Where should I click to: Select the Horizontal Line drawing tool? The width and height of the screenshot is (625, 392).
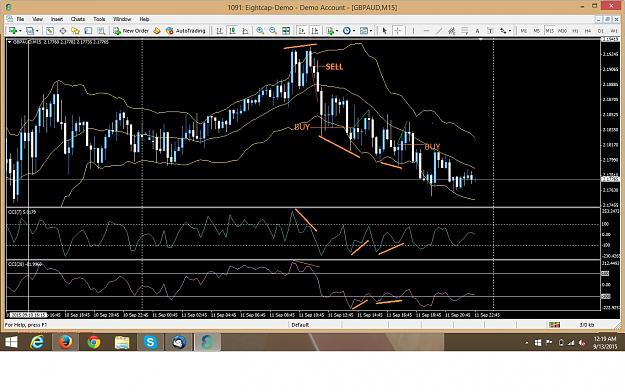426,31
